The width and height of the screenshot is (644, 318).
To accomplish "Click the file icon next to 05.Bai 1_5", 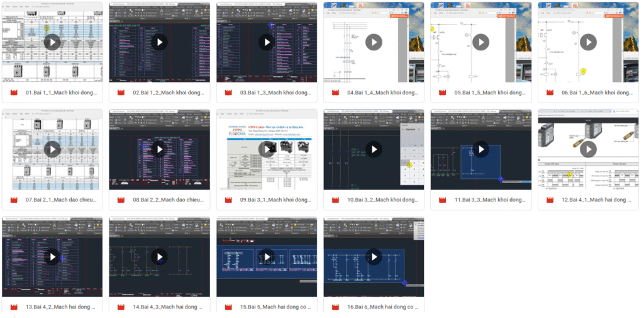I will pyautogui.click(x=442, y=93).
